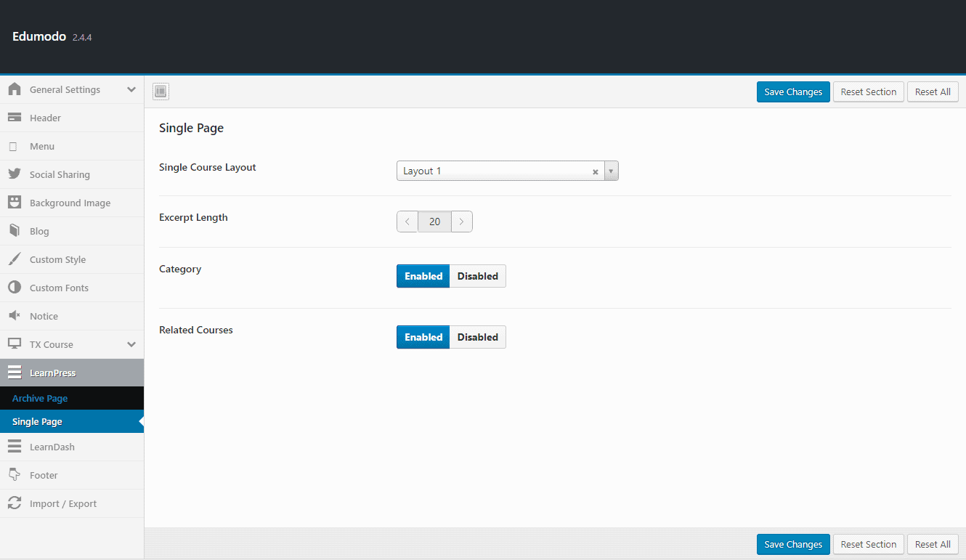Click the expand-all-sections icon in the top toolbar

click(x=161, y=92)
